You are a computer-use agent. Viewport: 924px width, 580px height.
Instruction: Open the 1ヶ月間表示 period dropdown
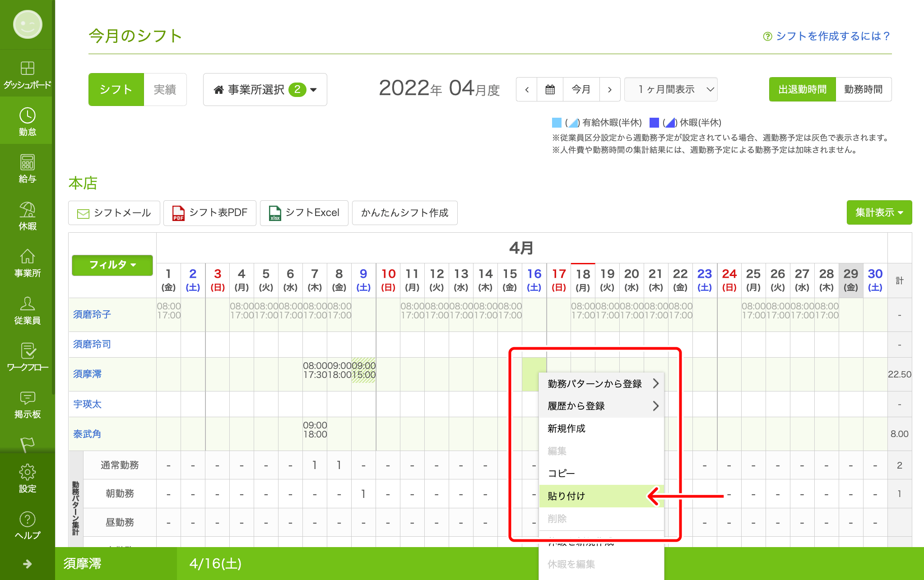coord(671,89)
